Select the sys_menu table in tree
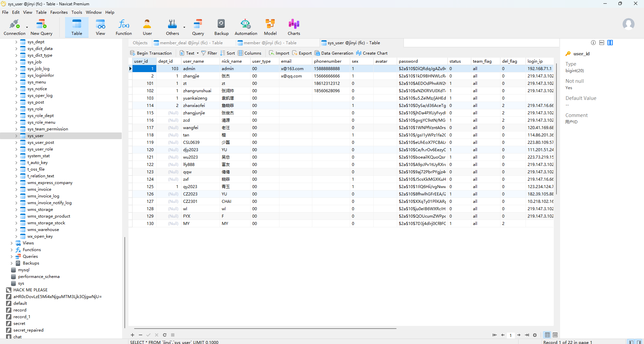This screenshot has width=644, height=344. click(x=37, y=82)
